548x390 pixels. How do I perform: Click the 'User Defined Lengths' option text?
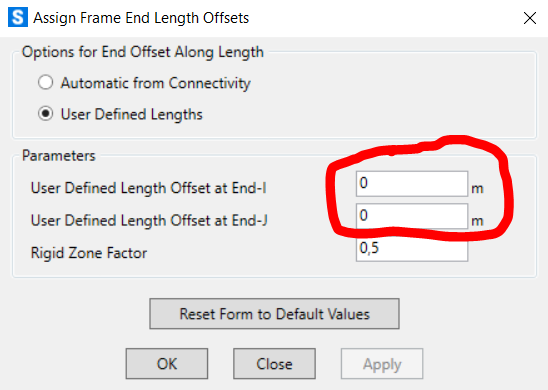pos(131,114)
